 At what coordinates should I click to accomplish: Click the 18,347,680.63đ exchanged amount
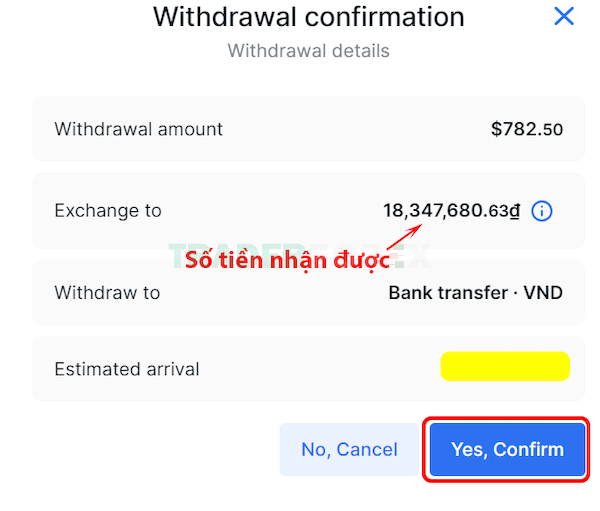coord(452,211)
